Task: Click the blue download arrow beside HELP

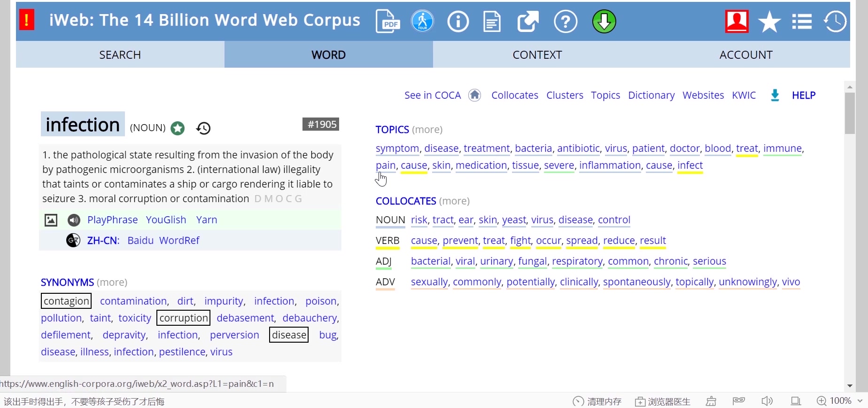Action: 775,95
